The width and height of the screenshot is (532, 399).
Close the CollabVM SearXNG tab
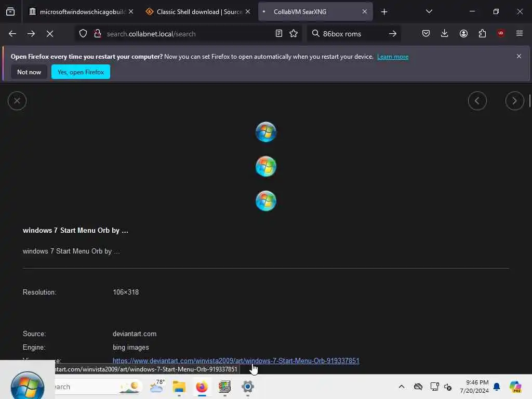(x=364, y=12)
